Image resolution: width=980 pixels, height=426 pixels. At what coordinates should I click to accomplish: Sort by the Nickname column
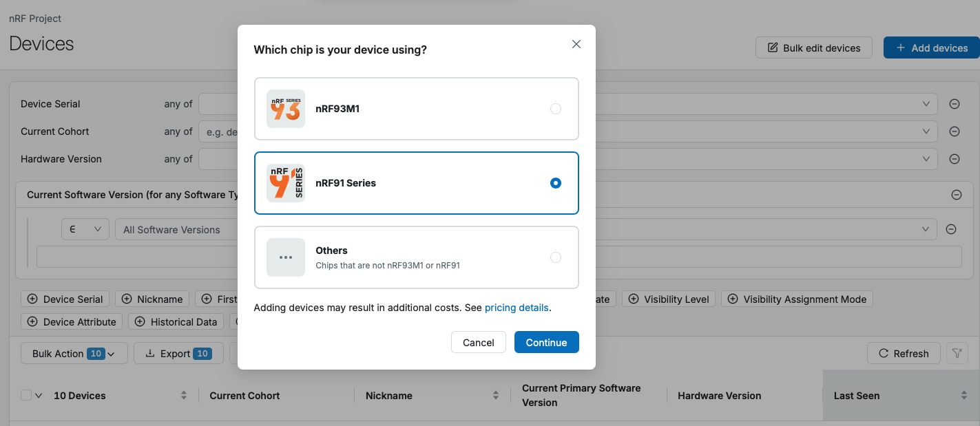[496, 395]
